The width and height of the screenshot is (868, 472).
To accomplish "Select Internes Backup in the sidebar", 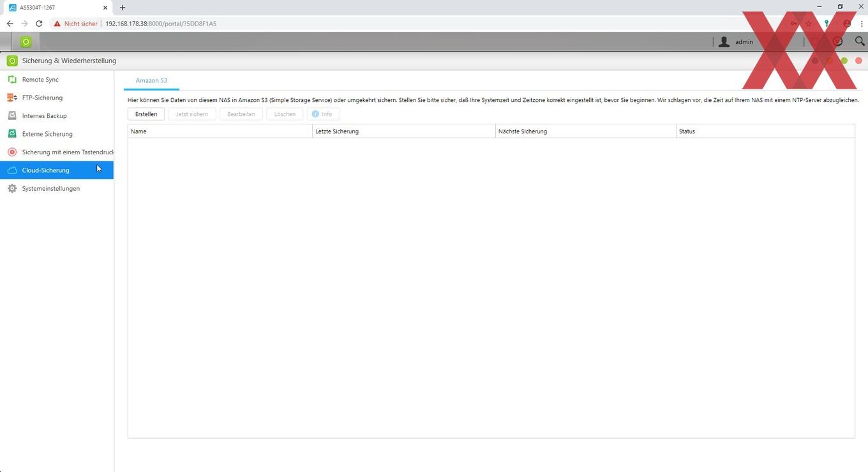I will 57,116.
